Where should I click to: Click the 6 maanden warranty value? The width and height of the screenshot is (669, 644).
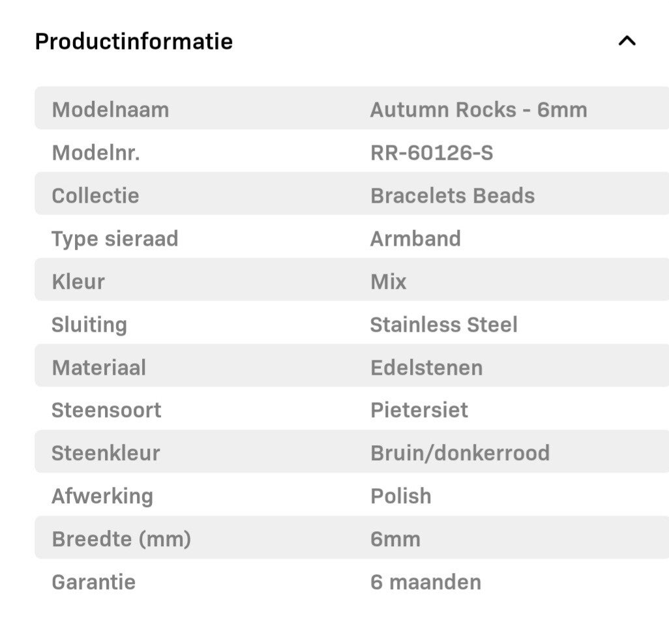point(425,582)
